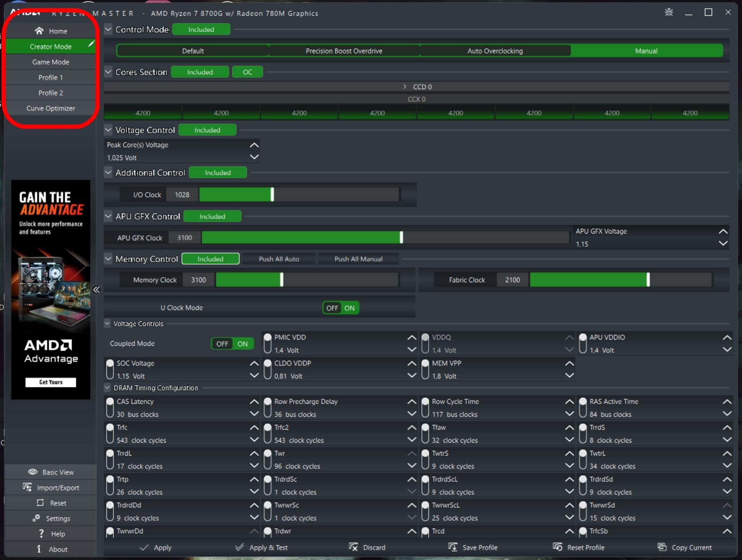Collapse DRAM Timing Configuration subsection
This screenshot has width=742, height=560.
point(107,388)
